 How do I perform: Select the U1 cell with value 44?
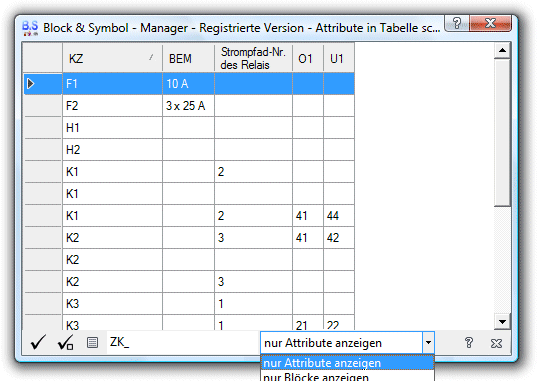pos(339,216)
